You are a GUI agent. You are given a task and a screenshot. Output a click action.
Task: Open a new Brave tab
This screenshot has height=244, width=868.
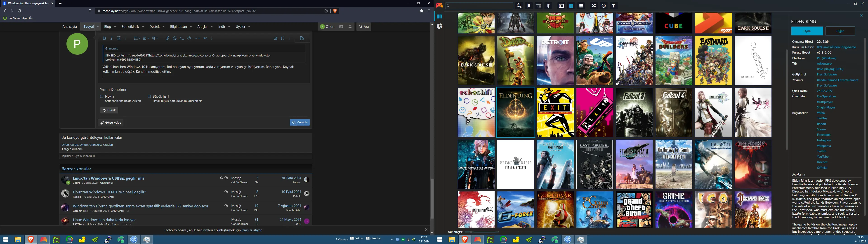tap(60, 3)
